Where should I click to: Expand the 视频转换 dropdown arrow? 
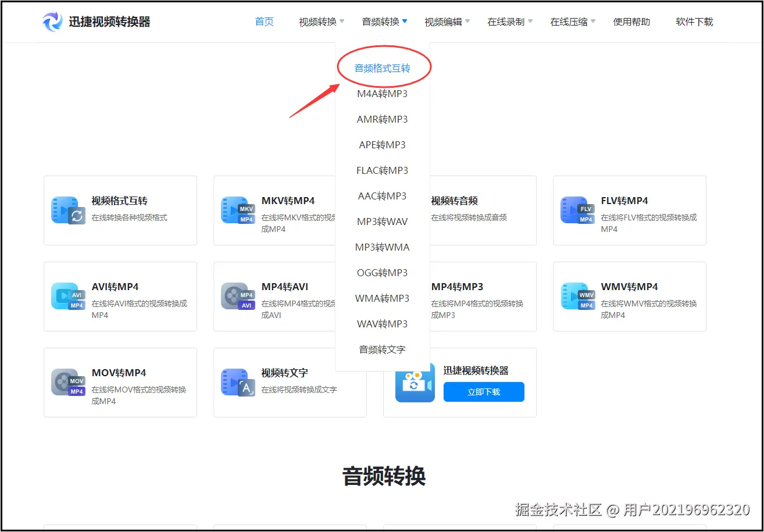[342, 22]
